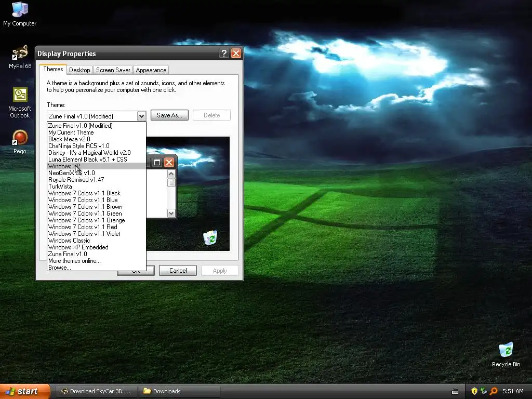The width and height of the screenshot is (532, 399).
Task: Select NeoGeniX CS v1.0 theme
Action: pyautogui.click(x=97, y=173)
